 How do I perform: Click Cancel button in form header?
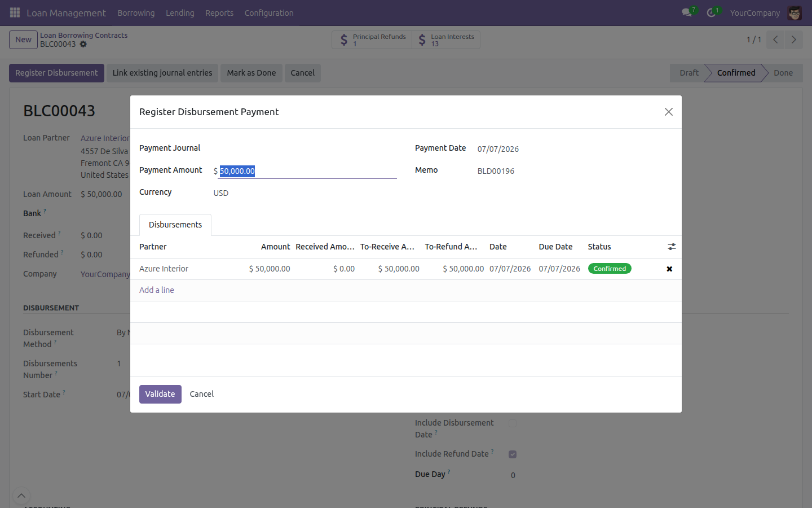[x=303, y=73]
